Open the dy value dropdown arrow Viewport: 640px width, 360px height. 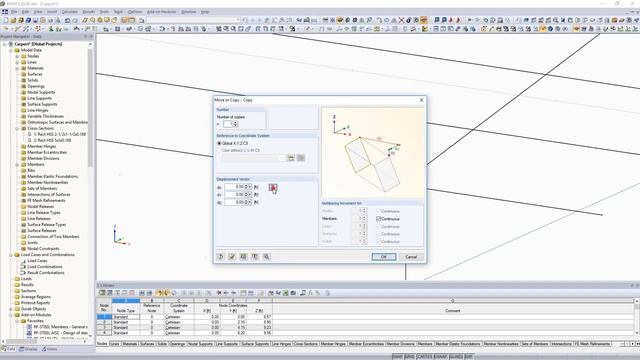[x=250, y=194]
